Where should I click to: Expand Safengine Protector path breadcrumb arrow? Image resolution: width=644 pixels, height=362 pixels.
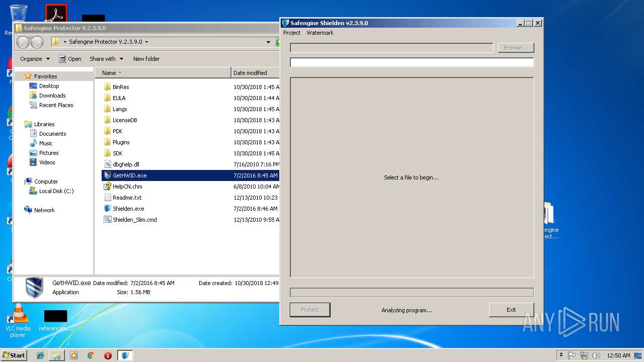(x=146, y=42)
